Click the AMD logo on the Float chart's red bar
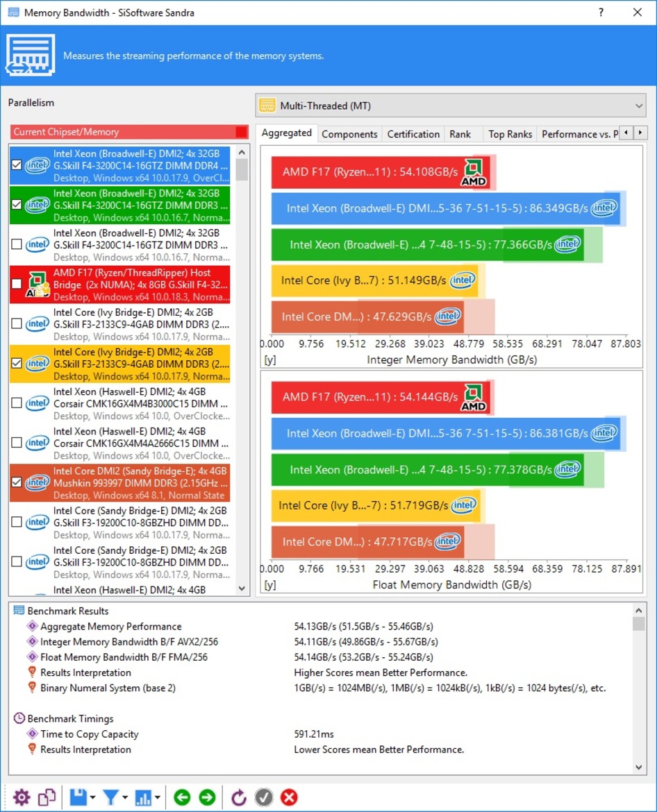The height and width of the screenshot is (812, 657). 474,397
